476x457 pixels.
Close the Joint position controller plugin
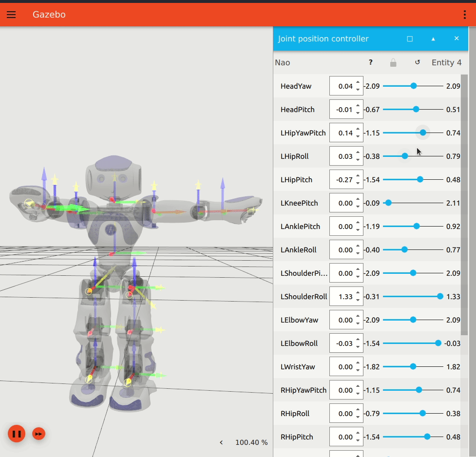[x=456, y=38]
